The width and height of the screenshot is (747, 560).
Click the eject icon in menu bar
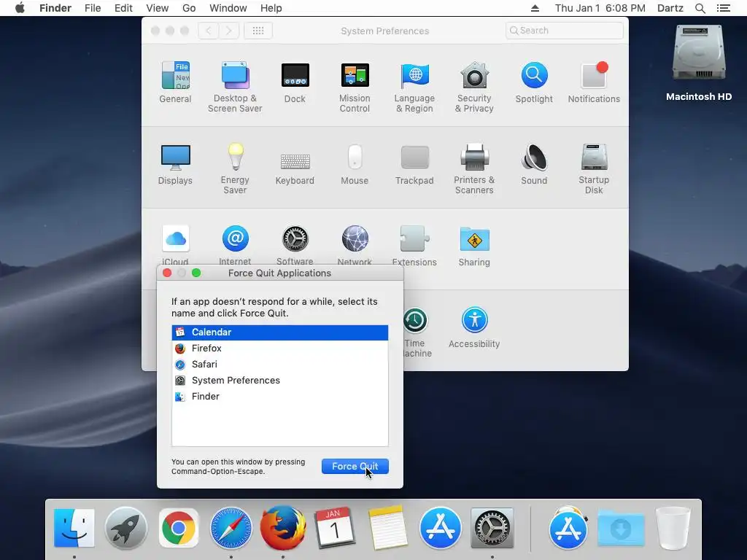coord(535,8)
